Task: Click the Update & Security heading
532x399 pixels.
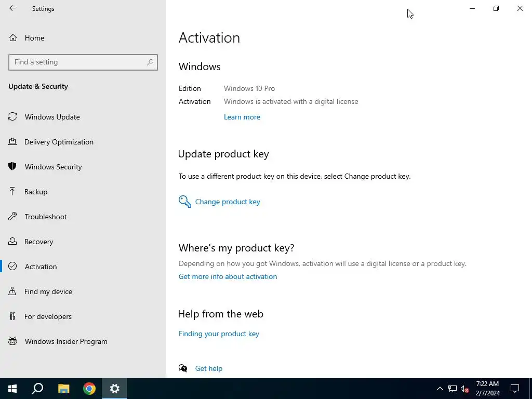Action: click(38, 86)
